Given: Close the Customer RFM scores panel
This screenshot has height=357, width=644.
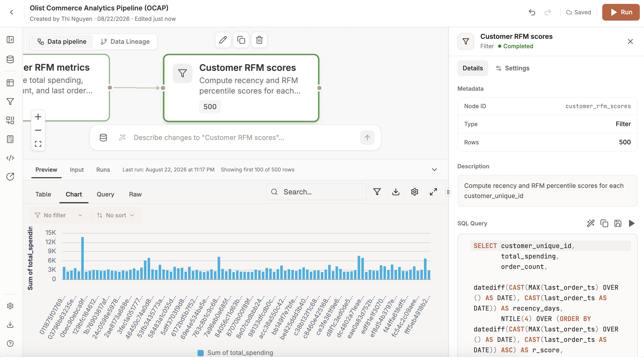Looking at the screenshot, I should click(630, 41).
